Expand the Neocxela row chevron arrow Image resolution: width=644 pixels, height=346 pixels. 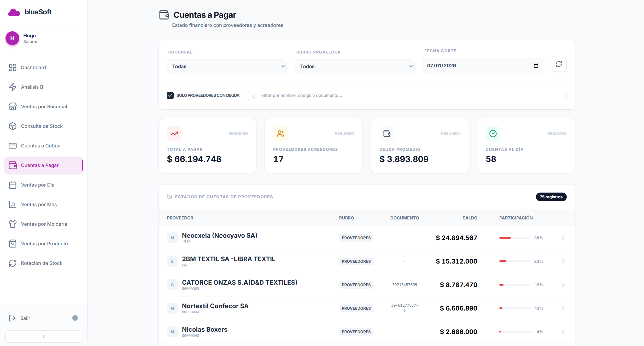563,238
